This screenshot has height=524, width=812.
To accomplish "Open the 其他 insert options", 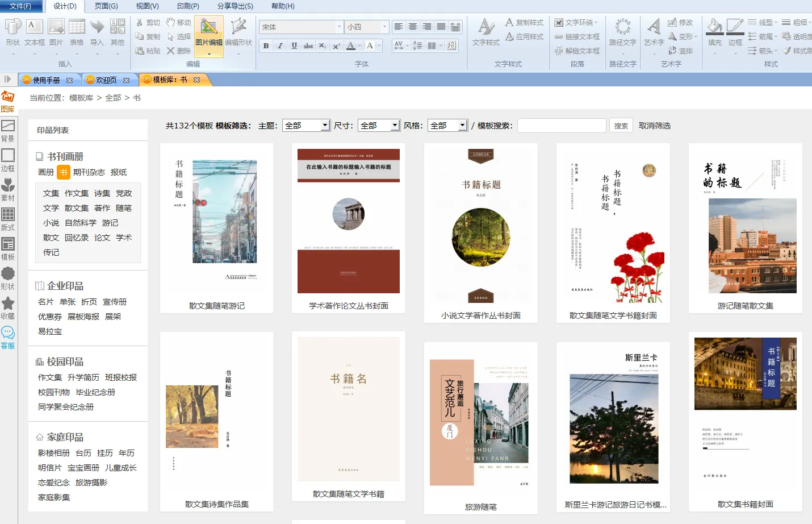I will (x=118, y=33).
